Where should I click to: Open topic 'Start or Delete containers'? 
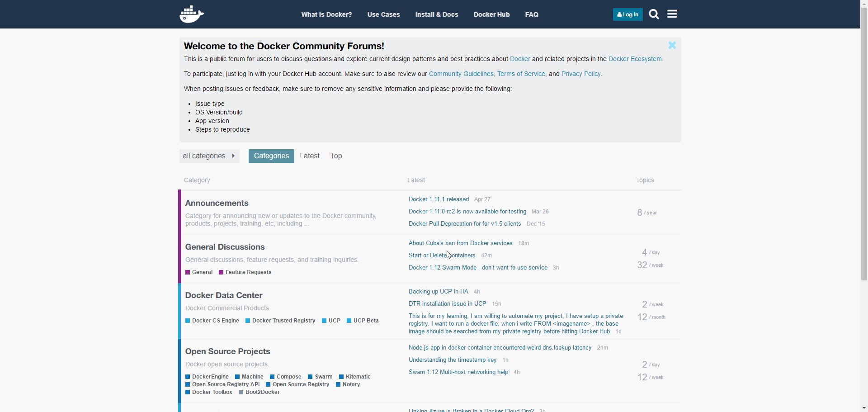442,256
